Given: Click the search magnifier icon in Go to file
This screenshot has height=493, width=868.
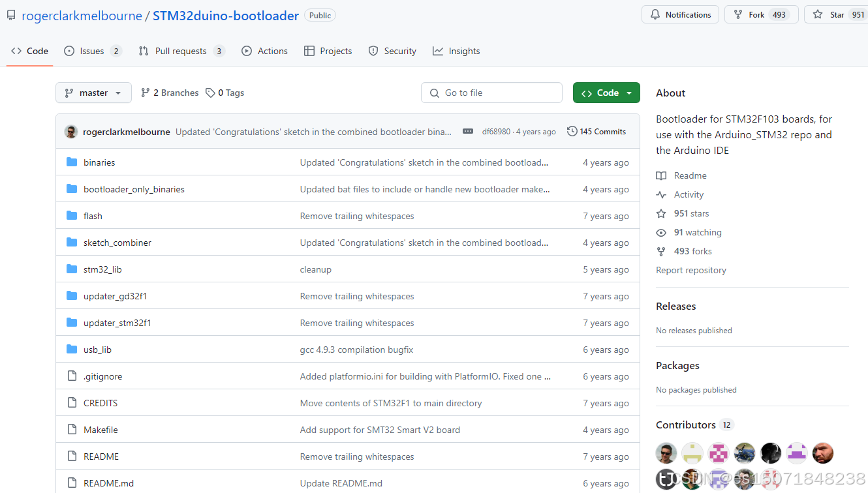Looking at the screenshot, I should pyautogui.click(x=435, y=93).
